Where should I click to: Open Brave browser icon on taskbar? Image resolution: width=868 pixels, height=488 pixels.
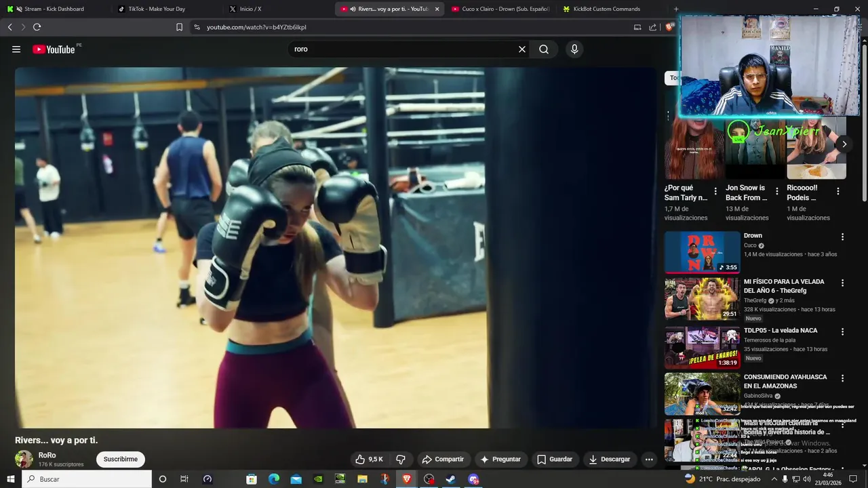pos(406,479)
